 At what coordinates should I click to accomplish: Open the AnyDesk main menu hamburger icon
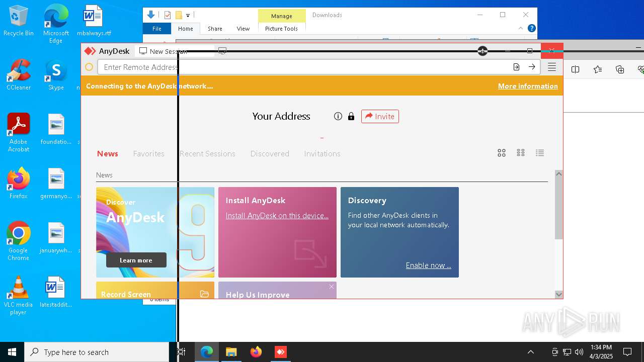point(552,67)
